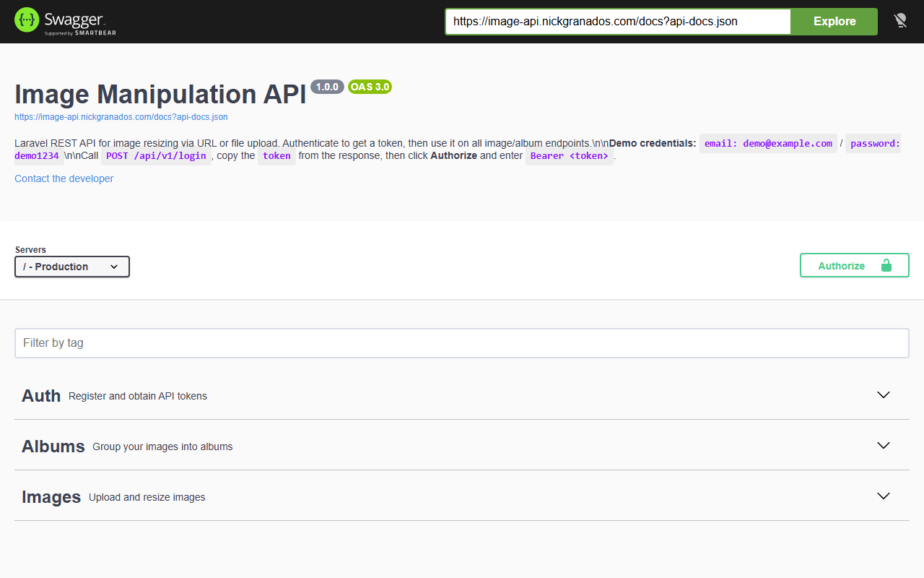This screenshot has width=924, height=578.
Task: Open the Auth tag heading
Action: (41, 396)
